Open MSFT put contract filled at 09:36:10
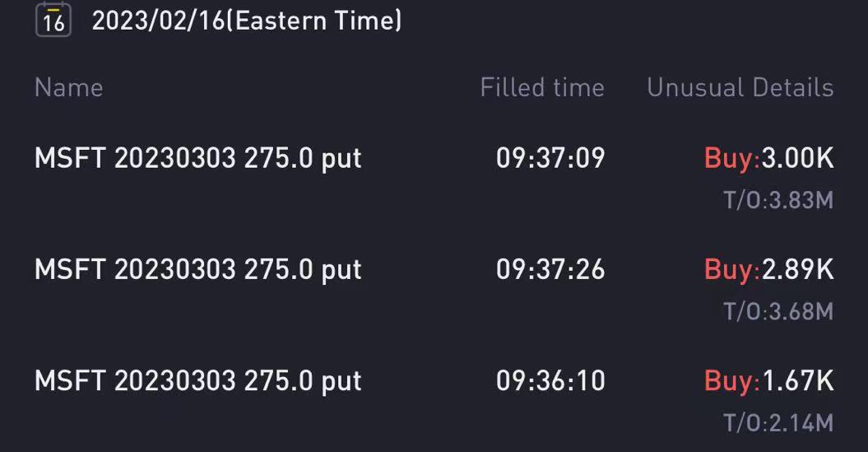The height and width of the screenshot is (452, 868). (x=197, y=380)
